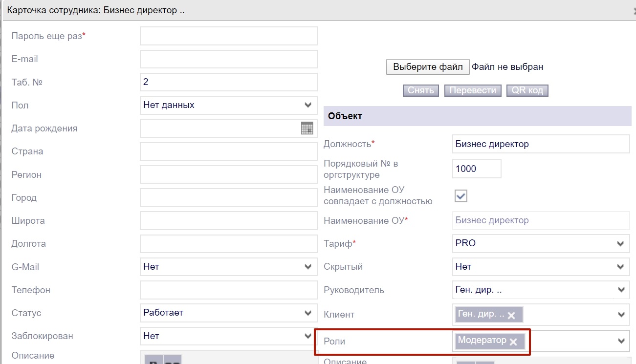Open the Роли dropdown arrow
This screenshot has height=364, width=636.
(621, 341)
